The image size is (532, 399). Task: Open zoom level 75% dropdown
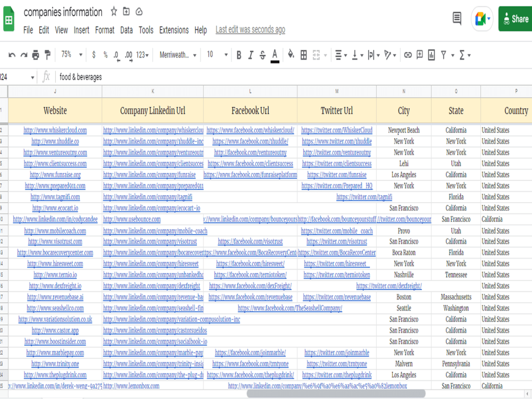pos(72,55)
